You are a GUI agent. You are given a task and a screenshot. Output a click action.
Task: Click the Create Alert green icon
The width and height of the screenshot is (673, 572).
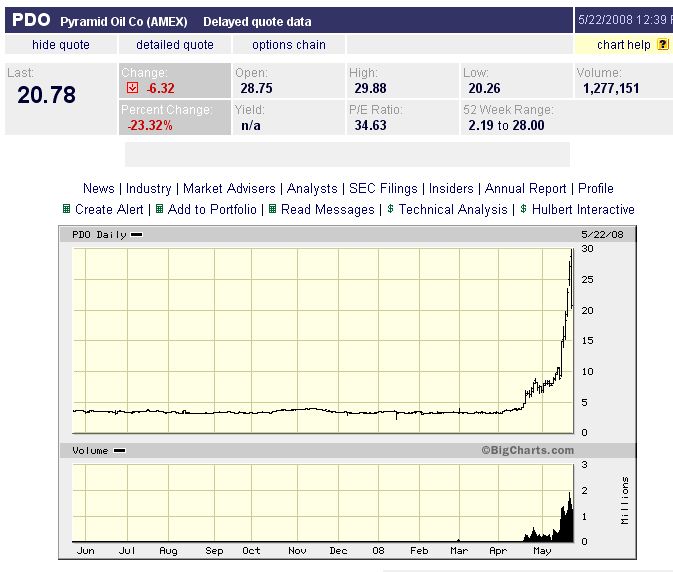pyautogui.click(x=66, y=209)
